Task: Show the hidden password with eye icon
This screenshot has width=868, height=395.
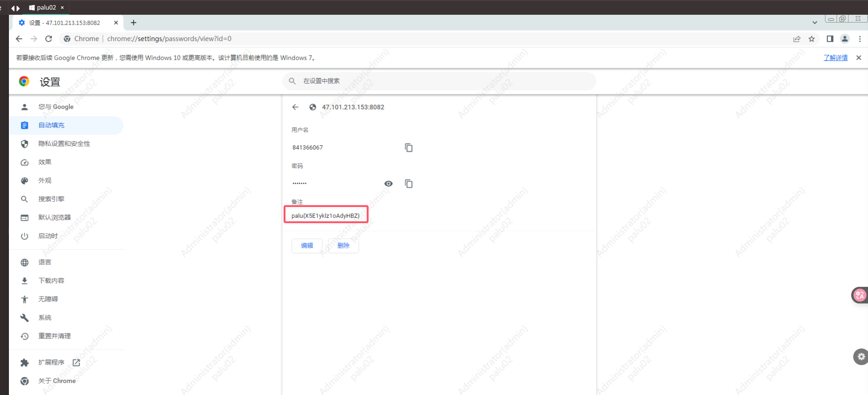Action: [x=388, y=184]
